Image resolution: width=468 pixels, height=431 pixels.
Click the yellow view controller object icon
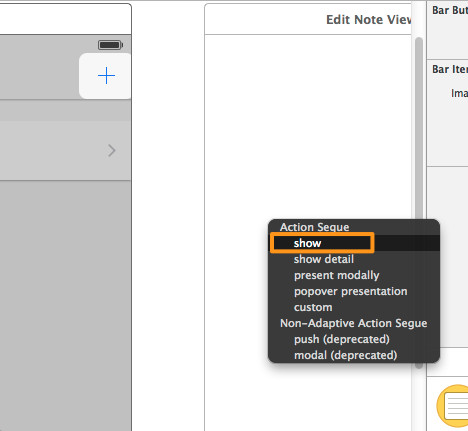click(453, 406)
